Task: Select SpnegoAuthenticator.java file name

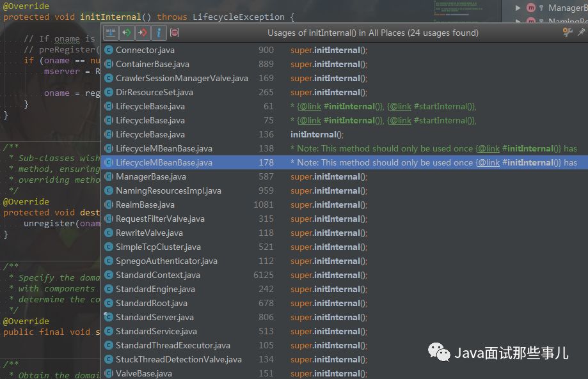Action: [x=166, y=261]
